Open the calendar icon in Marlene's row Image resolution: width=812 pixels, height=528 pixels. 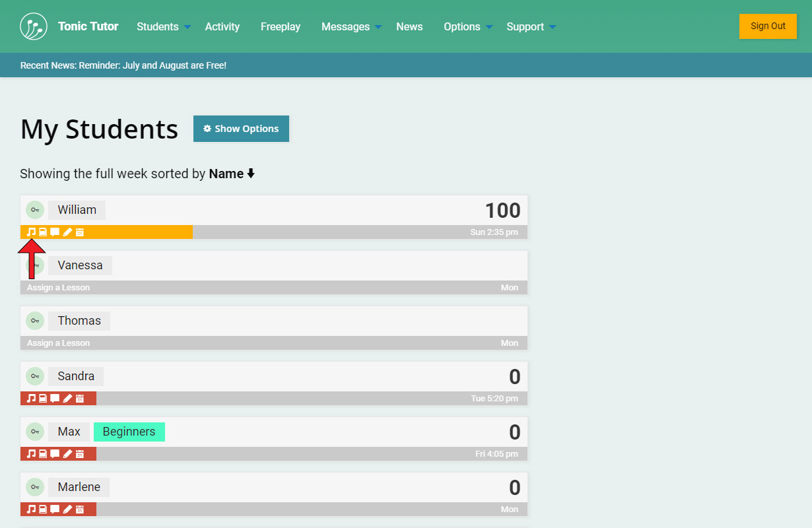point(80,510)
